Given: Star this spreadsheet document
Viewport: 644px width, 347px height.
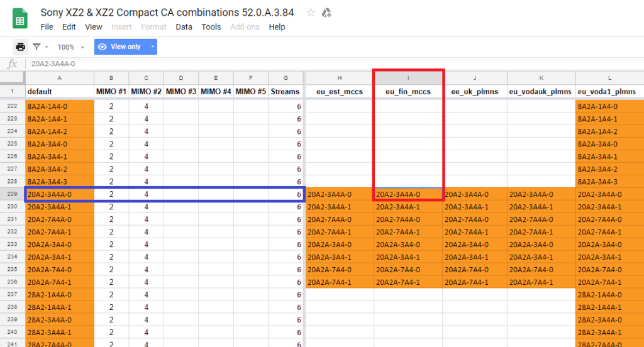Looking at the screenshot, I should (x=311, y=13).
